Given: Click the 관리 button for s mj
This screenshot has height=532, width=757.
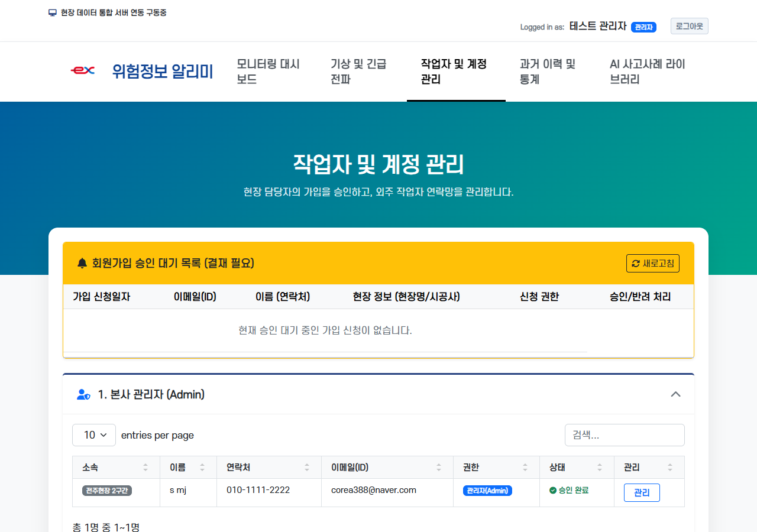Looking at the screenshot, I should 642,492.
